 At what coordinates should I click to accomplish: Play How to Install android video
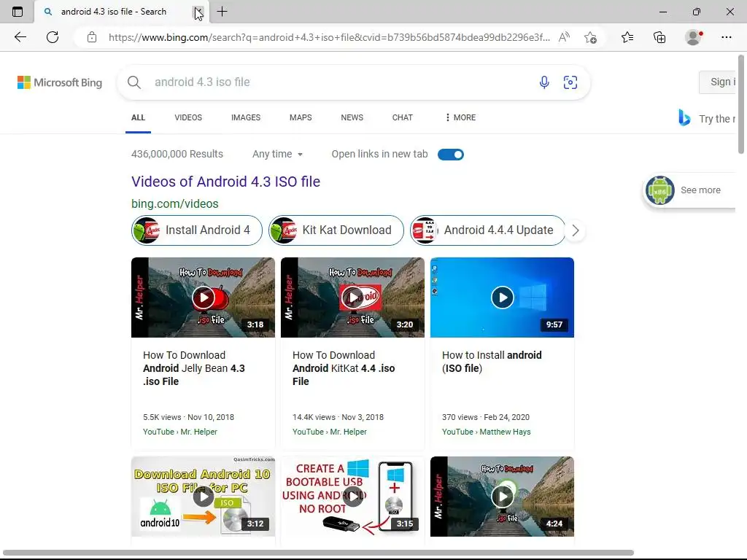[x=502, y=297]
